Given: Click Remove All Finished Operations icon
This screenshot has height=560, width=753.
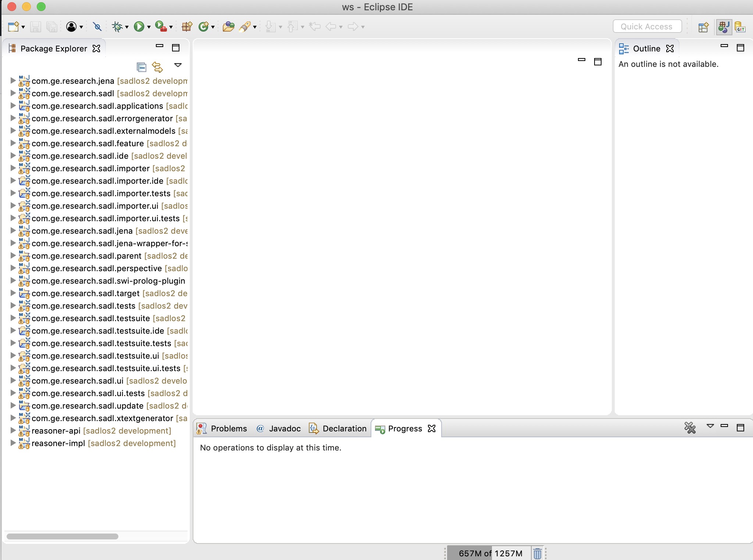Looking at the screenshot, I should click(x=690, y=428).
